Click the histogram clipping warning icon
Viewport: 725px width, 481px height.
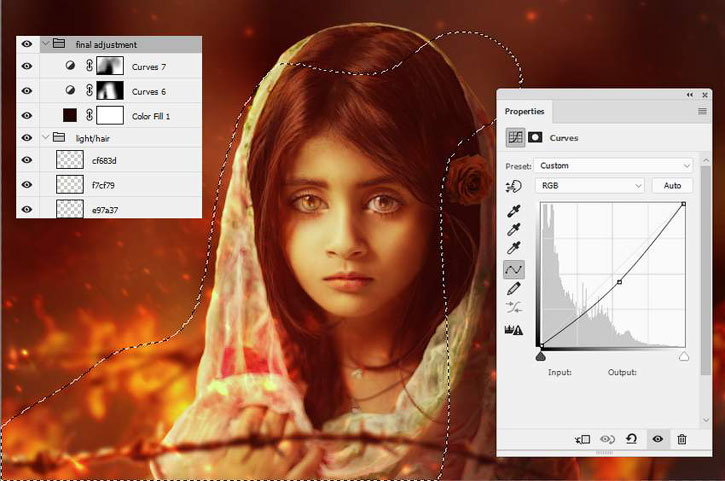[x=514, y=330]
